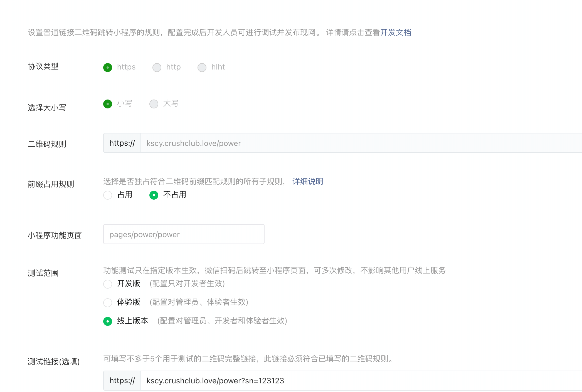
Task: Select 大写 uppercase option
Action: (x=154, y=104)
